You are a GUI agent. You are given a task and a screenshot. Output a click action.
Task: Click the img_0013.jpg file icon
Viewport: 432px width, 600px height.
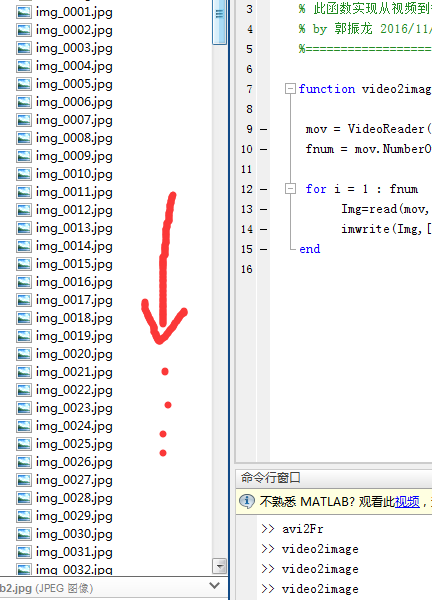(x=24, y=228)
